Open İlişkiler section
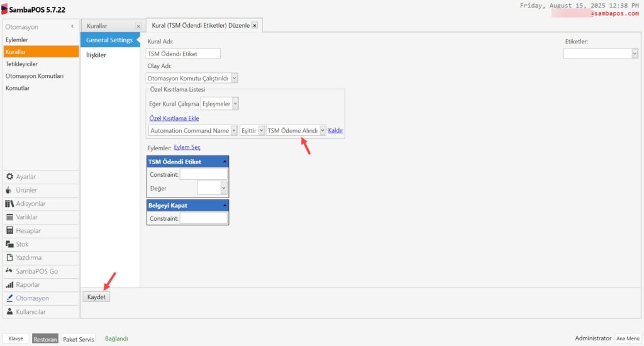This screenshot has height=346, width=644. (96, 55)
